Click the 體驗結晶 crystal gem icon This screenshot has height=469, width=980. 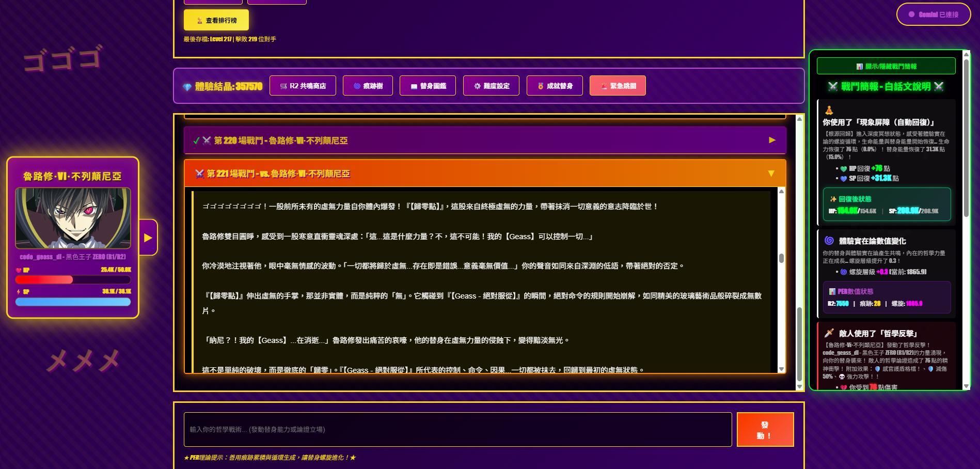point(187,87)
